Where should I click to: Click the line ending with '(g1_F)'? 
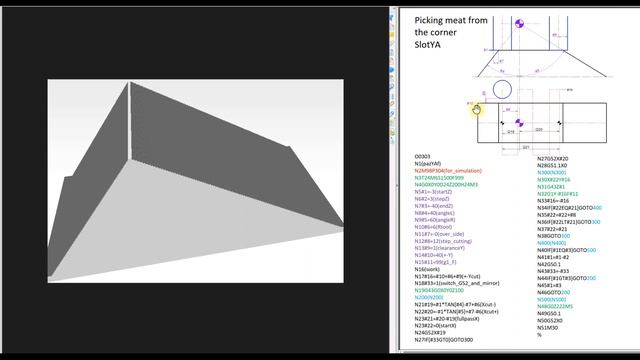pos(435,262)
